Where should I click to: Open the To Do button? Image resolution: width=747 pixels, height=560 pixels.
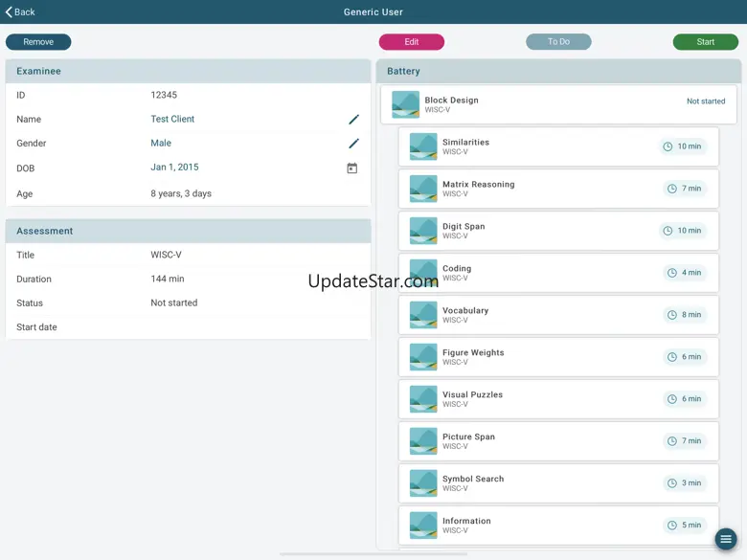point(558,42)
